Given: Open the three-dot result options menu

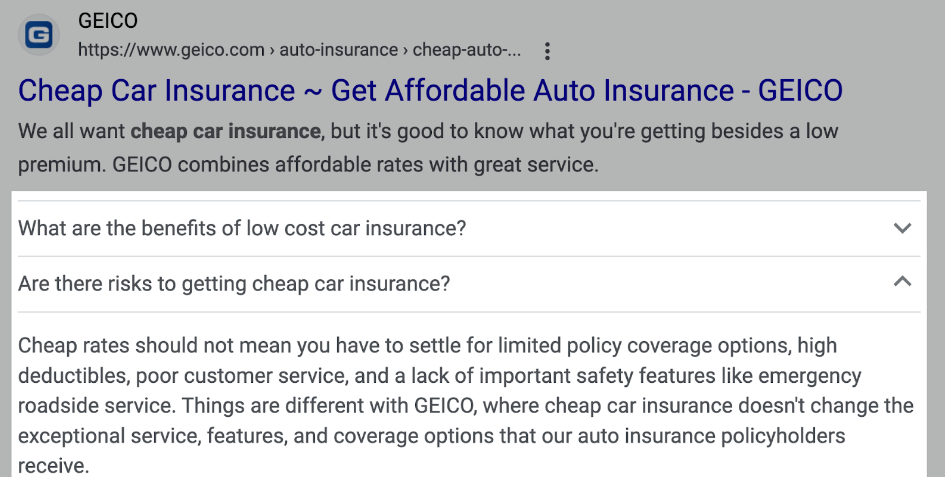Looking at the screenshot, I should coord(547,51).
